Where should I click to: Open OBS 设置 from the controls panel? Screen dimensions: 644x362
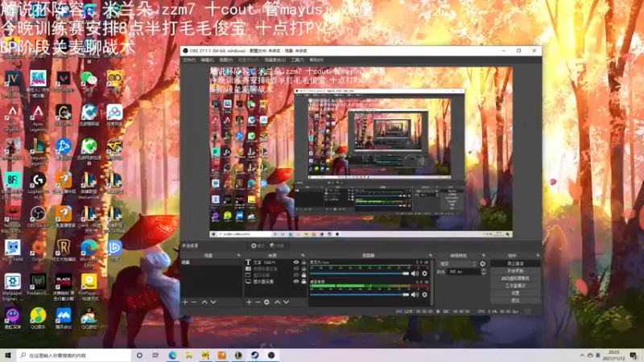coord(515,293)
